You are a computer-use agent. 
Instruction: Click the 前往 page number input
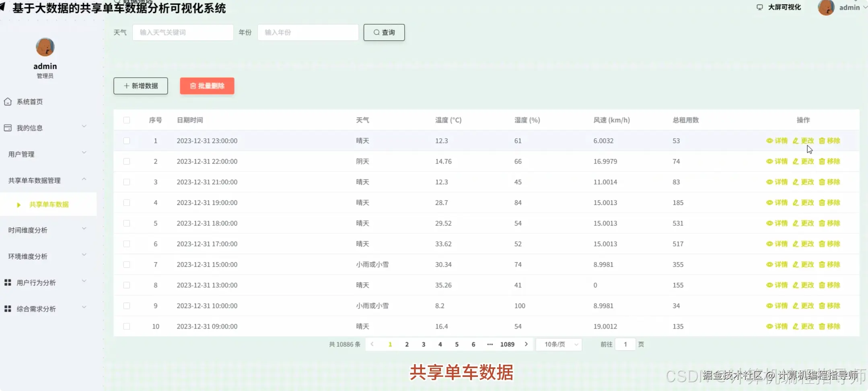625,344
